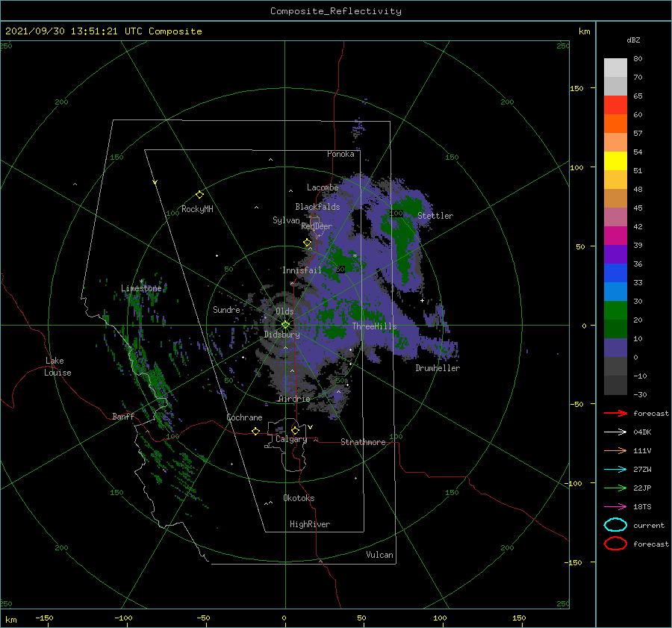Click the Strathmore city label
672x628 pixels.
pyautogui.click(x=363, y=442)
